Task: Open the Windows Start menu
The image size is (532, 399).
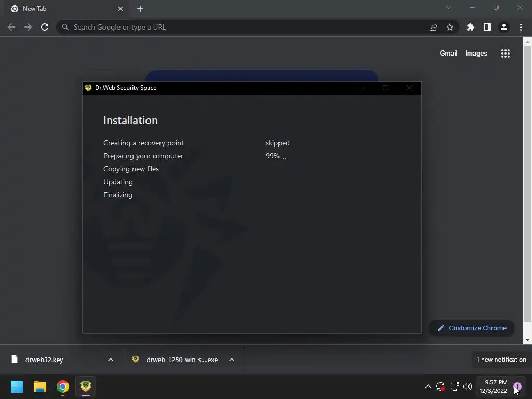Action: pos(17,387)
